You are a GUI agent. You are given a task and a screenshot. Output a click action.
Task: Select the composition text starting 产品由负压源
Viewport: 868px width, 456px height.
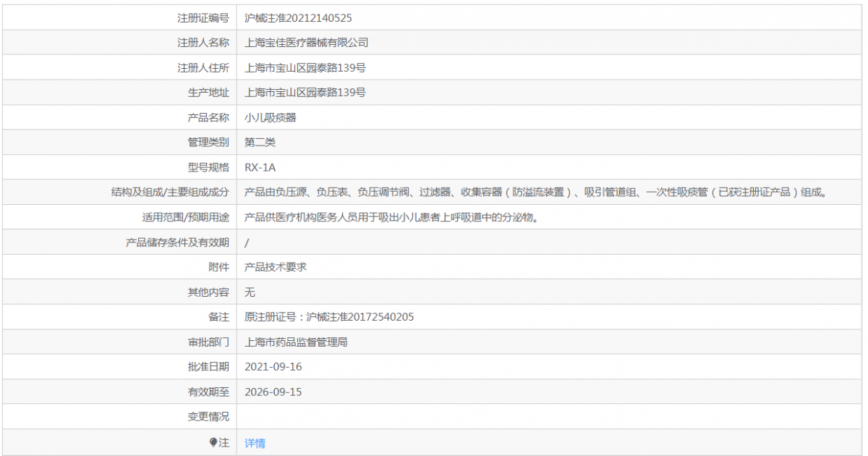(x=536, y=193)
